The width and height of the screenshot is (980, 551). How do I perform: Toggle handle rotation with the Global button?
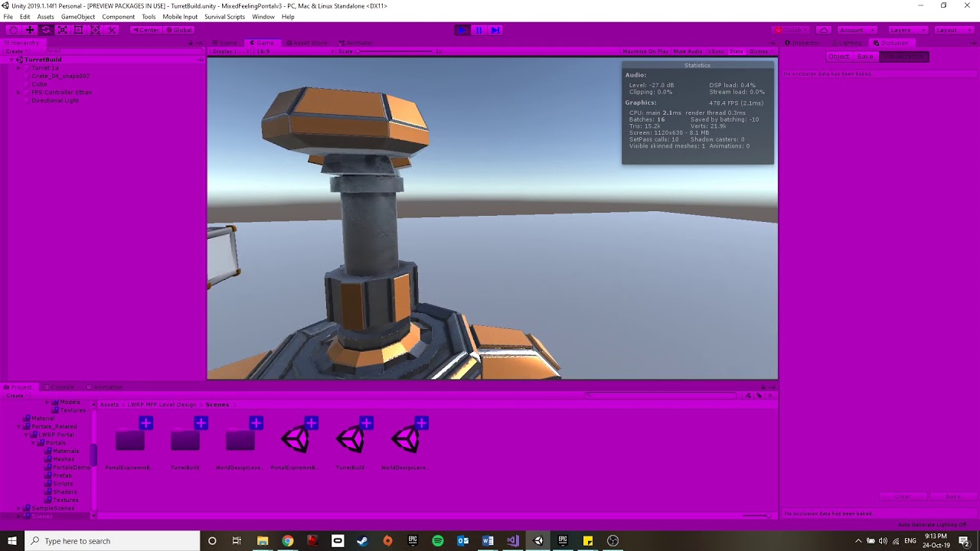click(x=179, y=30)
